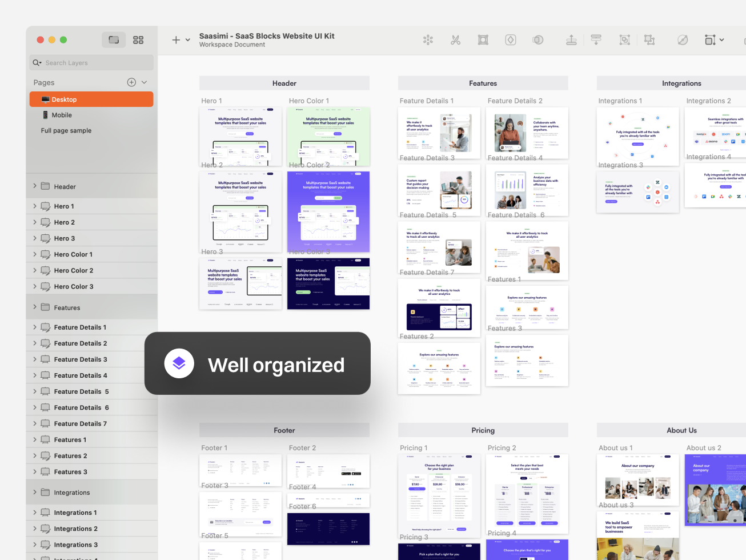Click the group selection toolbar icon
This screenshot has width=746, height=560.
(x=624, y=40)
